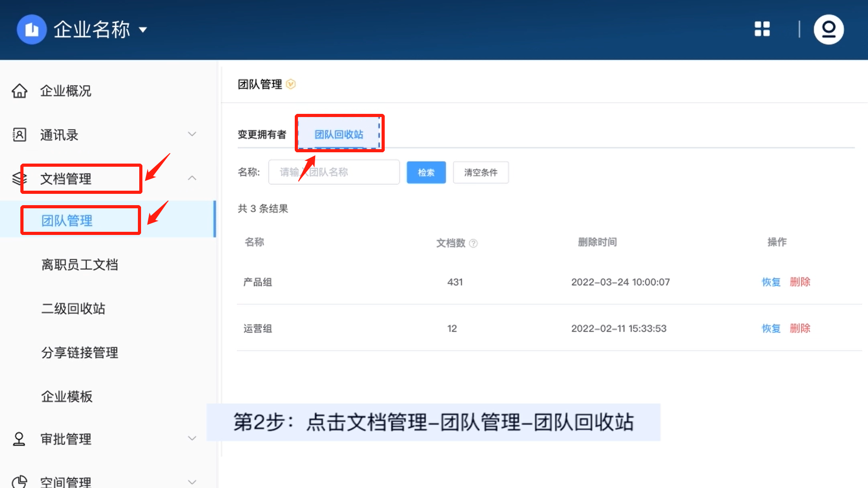Click the gold badge icon next to 团队管理 title
This screenshot has width=868, height=488.
[x=291, y=84]
